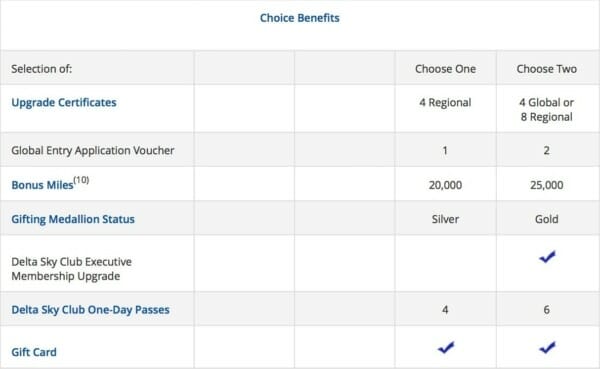This screenshot has width=600, height=369.
Task: Open the Upgrade Certificates link
Action: point(64,103)
